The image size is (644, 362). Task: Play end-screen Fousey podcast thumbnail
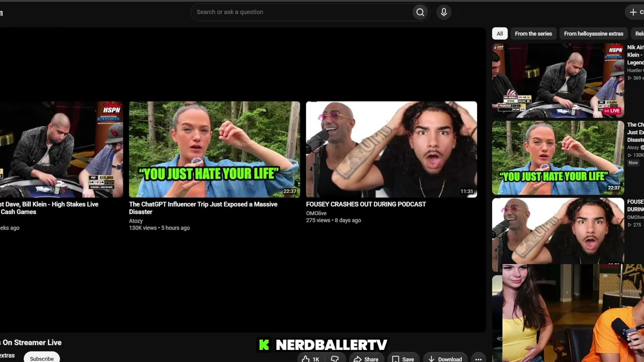coord(391,149)
